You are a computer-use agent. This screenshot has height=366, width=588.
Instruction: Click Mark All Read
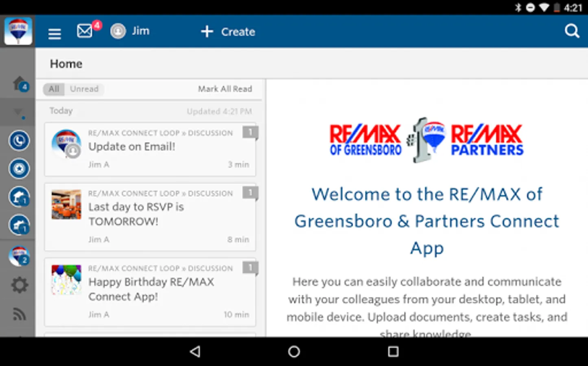[225, 89]
